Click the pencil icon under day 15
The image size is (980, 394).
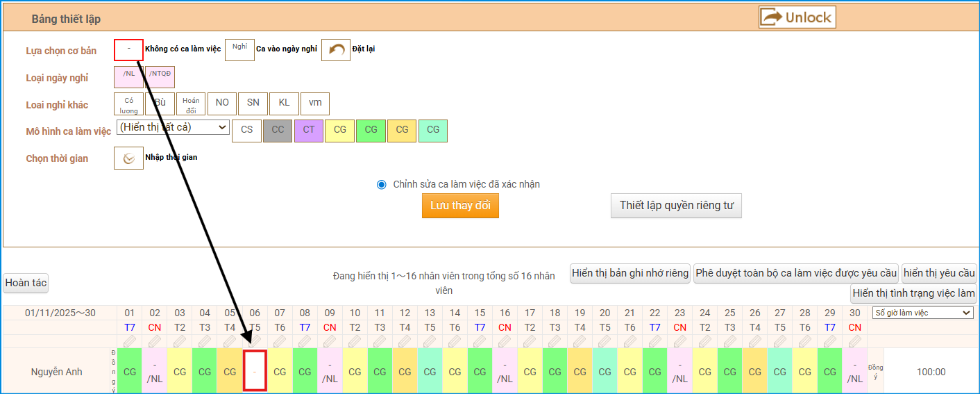[480, 341]
